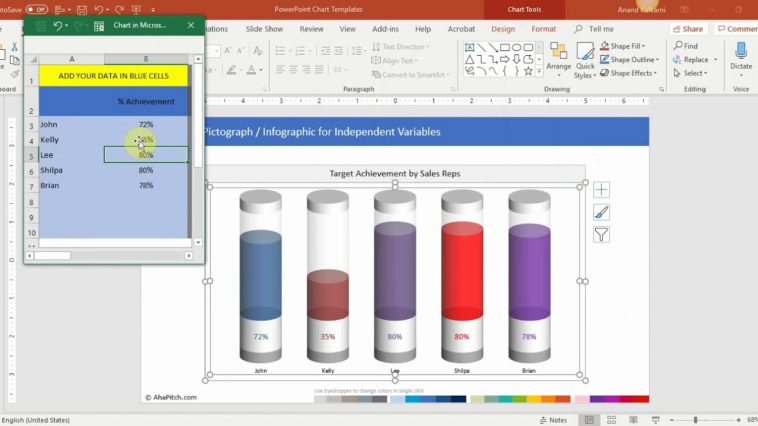Image resolution: width=758 pixels, height=426 pixels.
Task: Undo in the chart data window
Action: [59, 25]
